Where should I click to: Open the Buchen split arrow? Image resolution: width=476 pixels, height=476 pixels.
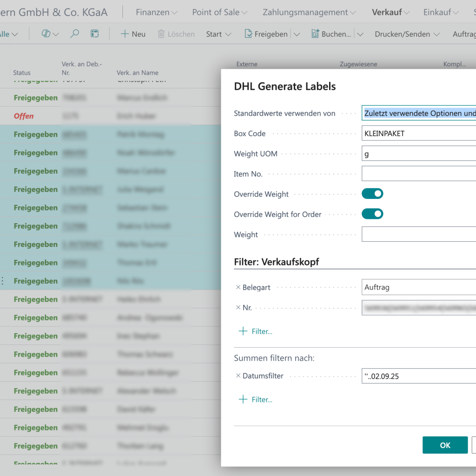(360, 34)
